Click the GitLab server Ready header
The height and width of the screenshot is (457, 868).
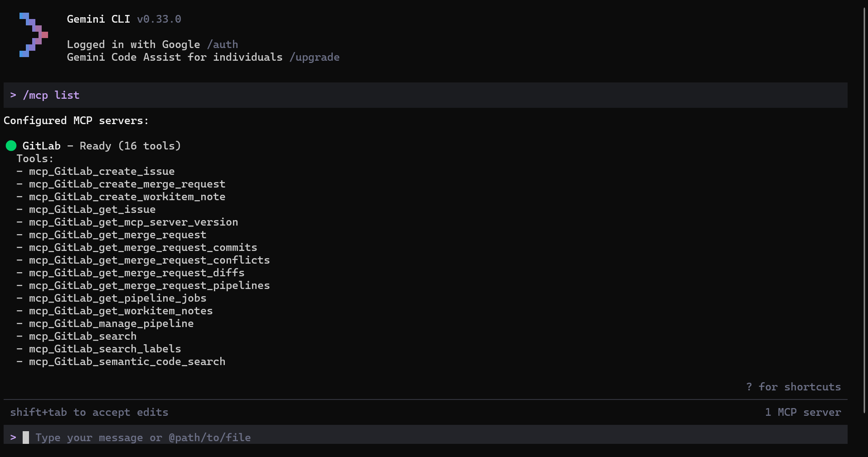point(102,146)
